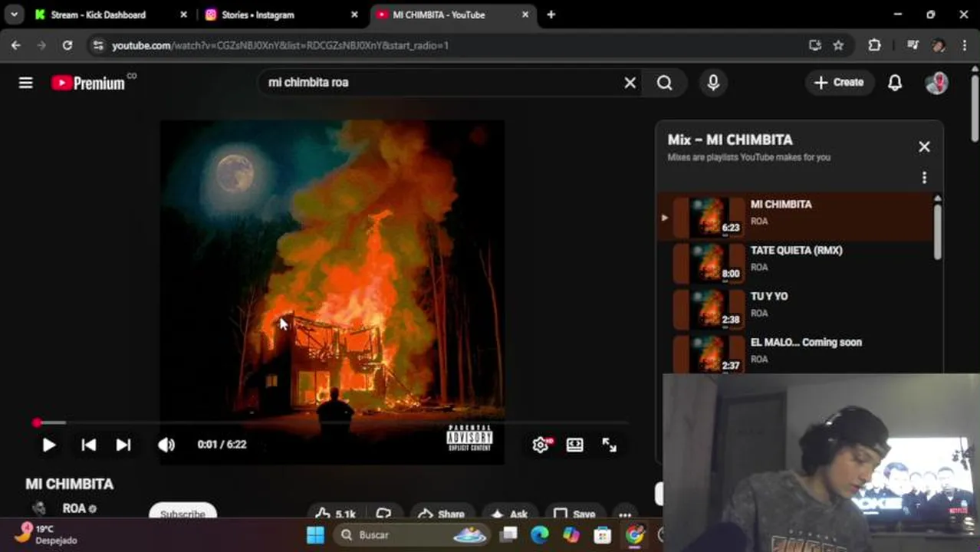
Task: Start voice search with the microphone
Action: tap(713, 83)
